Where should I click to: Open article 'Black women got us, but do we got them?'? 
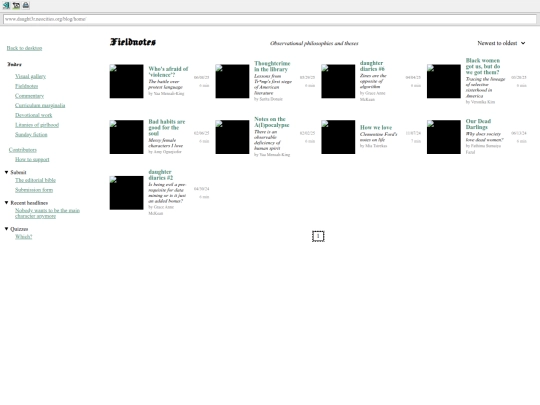[483, 66]
